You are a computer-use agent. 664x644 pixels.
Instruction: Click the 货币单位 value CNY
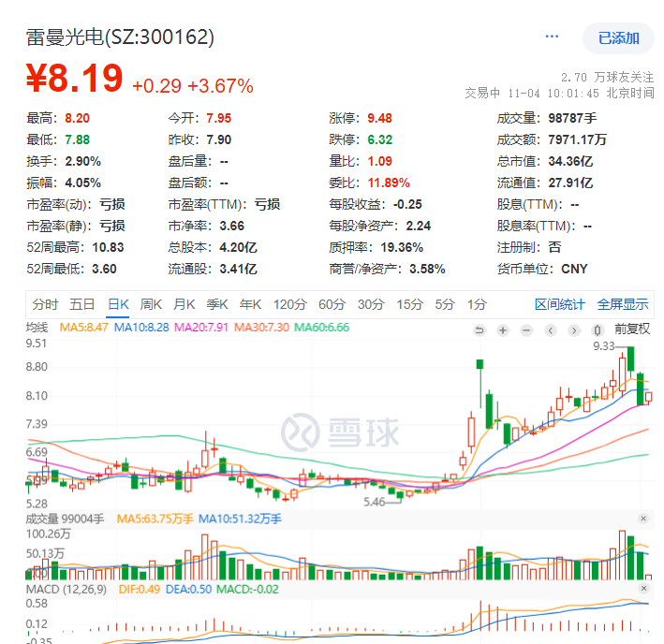coord(574,269)
